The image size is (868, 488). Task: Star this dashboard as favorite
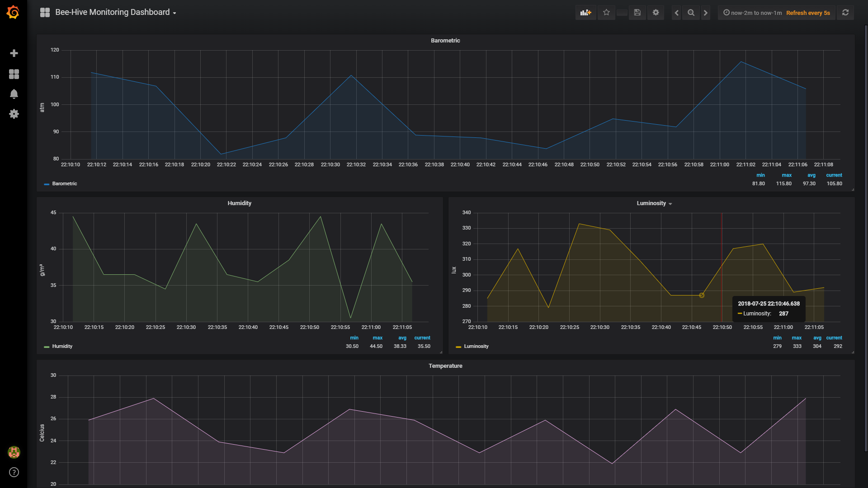(606, 13)
